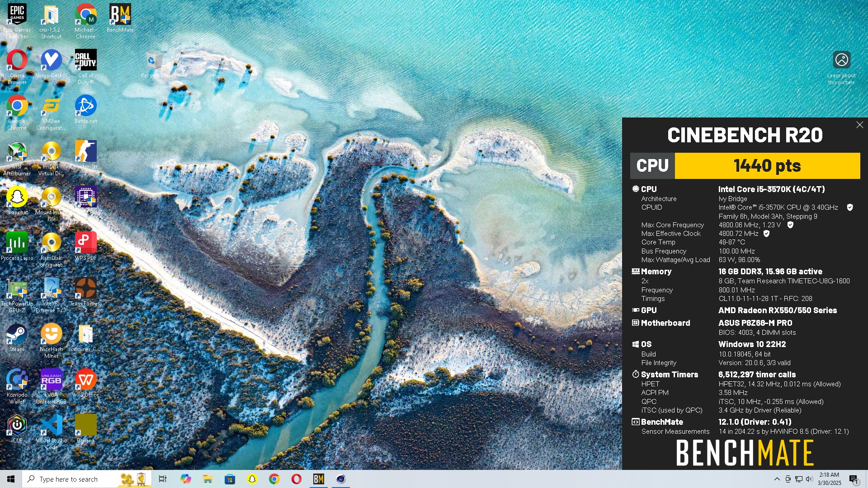Open Intel Extreme Tuning Utility icon

[x=51, y=295]
